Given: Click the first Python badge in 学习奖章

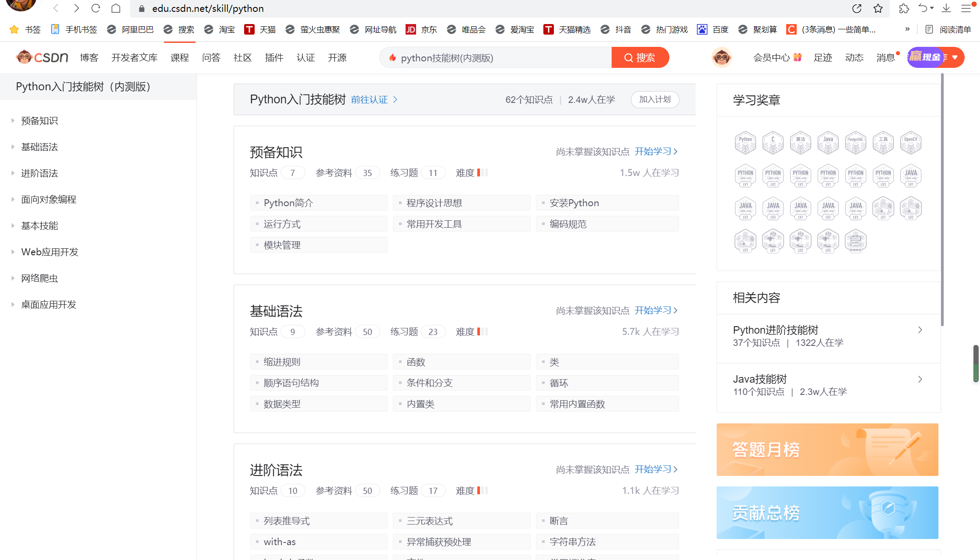Looking at the screenshot, I should point(745,143).
